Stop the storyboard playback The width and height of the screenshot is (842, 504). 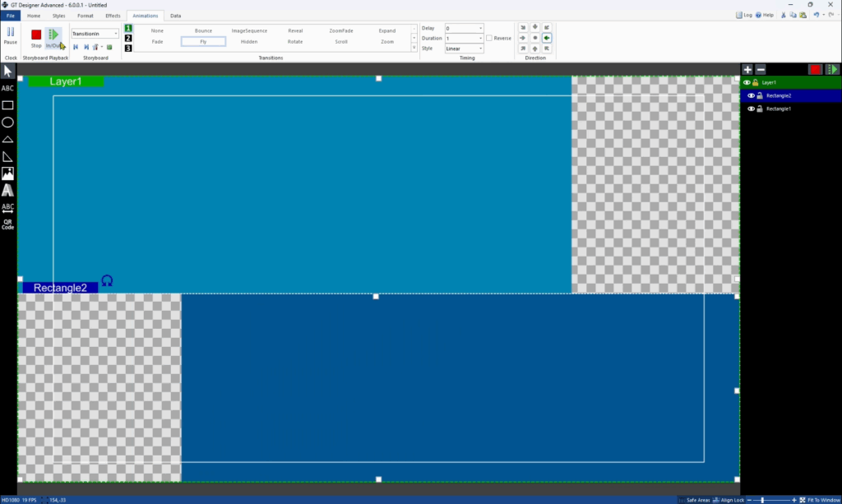tap(36, 37)
